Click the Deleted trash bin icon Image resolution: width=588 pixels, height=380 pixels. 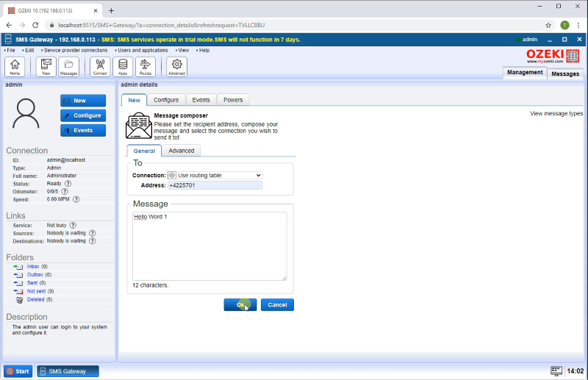click(19, 300)
